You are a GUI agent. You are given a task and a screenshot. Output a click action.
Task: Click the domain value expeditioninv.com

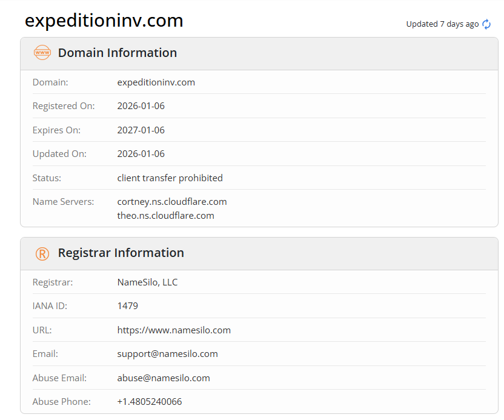(x=156, y=82)
